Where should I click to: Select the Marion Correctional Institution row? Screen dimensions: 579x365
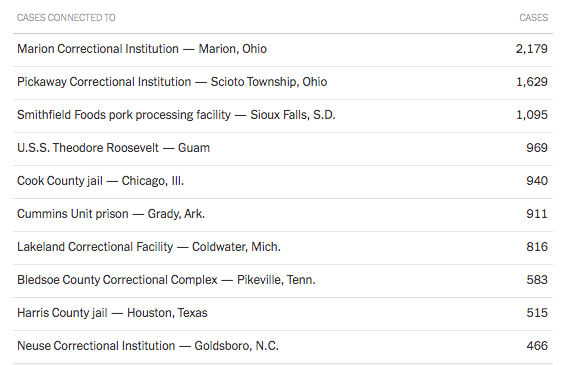[x=283, y=50]
